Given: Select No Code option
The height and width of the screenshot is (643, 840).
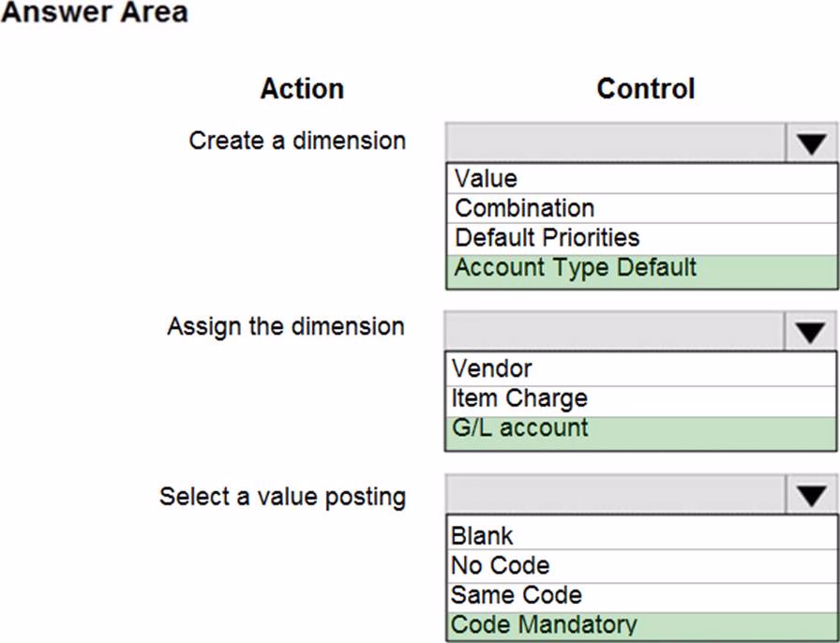Looking at the screenshot, I should click(x=500, y=565).
